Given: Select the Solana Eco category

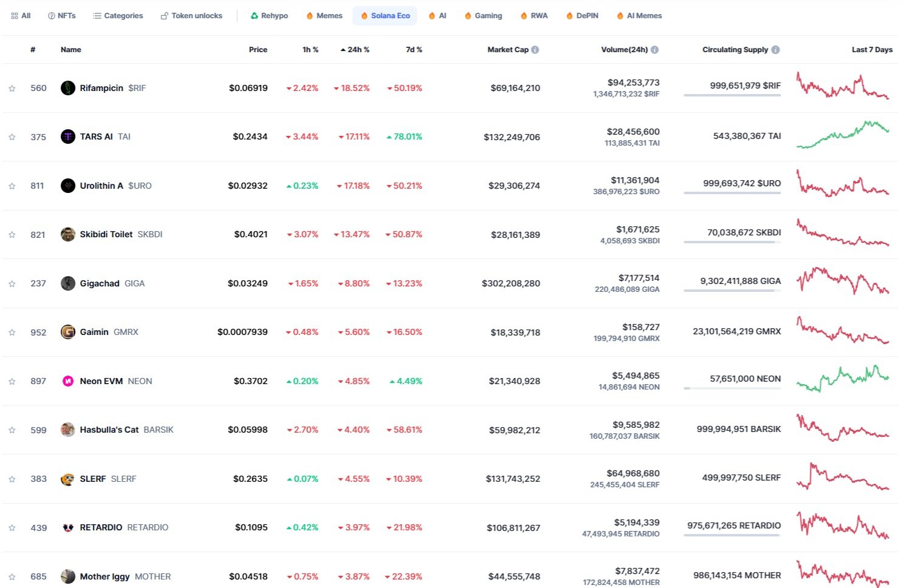Looking at the screenshot, I should tap(385, 16).
